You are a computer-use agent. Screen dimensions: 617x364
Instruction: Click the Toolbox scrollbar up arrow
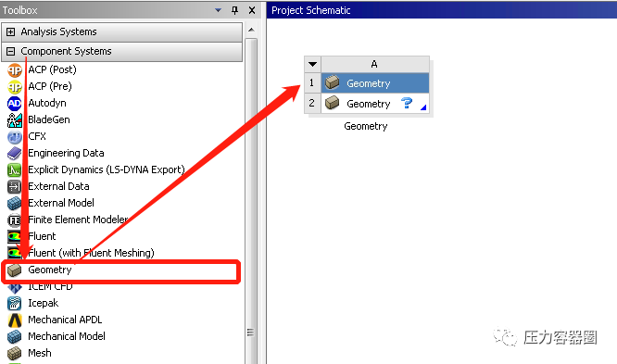point(251,30)
